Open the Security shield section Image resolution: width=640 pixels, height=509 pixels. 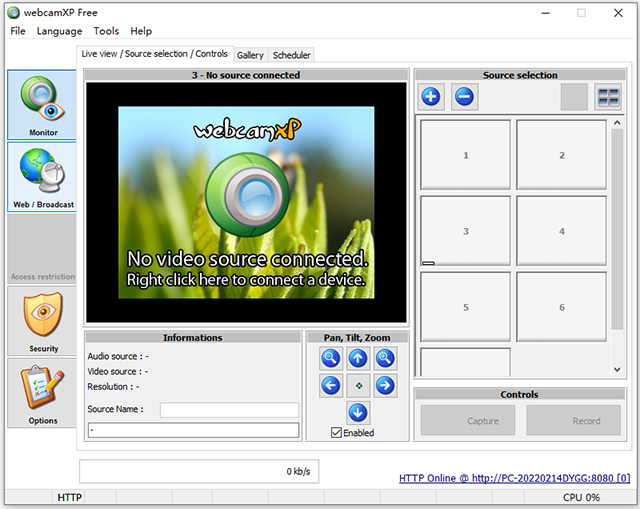click(42, 321)
